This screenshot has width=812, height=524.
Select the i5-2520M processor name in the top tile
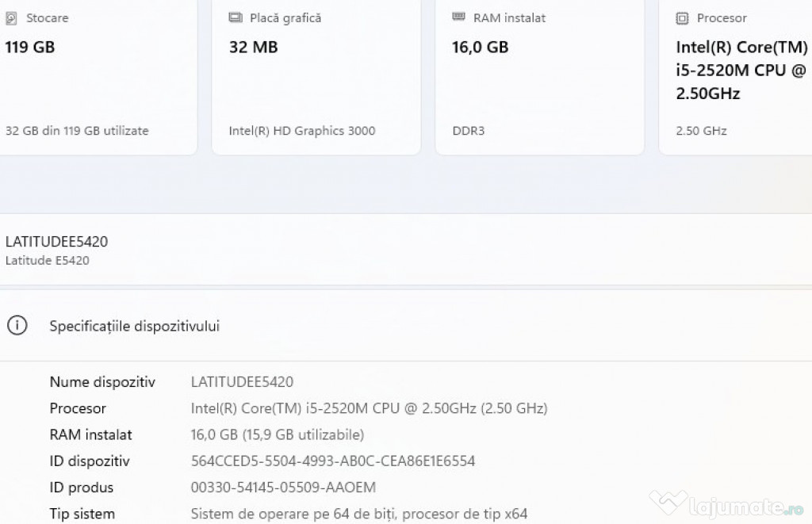pos(741,71)
